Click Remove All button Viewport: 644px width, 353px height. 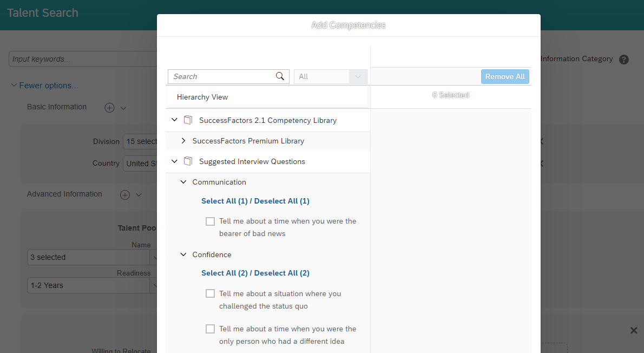click(505, 76)
